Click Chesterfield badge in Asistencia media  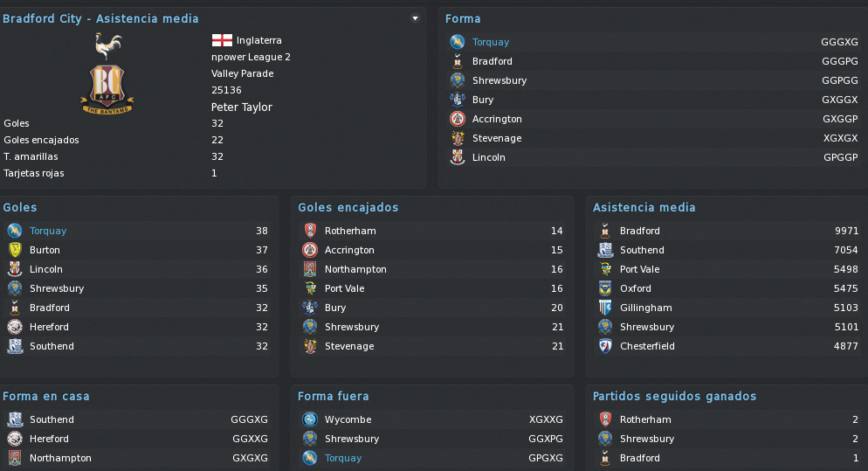(x=605, y=346)
